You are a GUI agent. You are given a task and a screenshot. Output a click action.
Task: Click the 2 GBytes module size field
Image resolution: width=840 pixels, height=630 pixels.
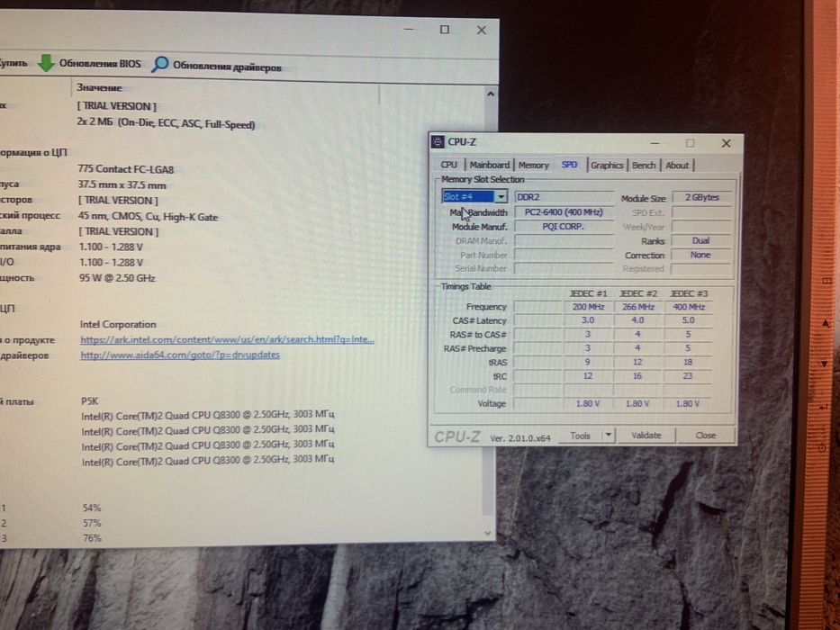click(701, 197)
